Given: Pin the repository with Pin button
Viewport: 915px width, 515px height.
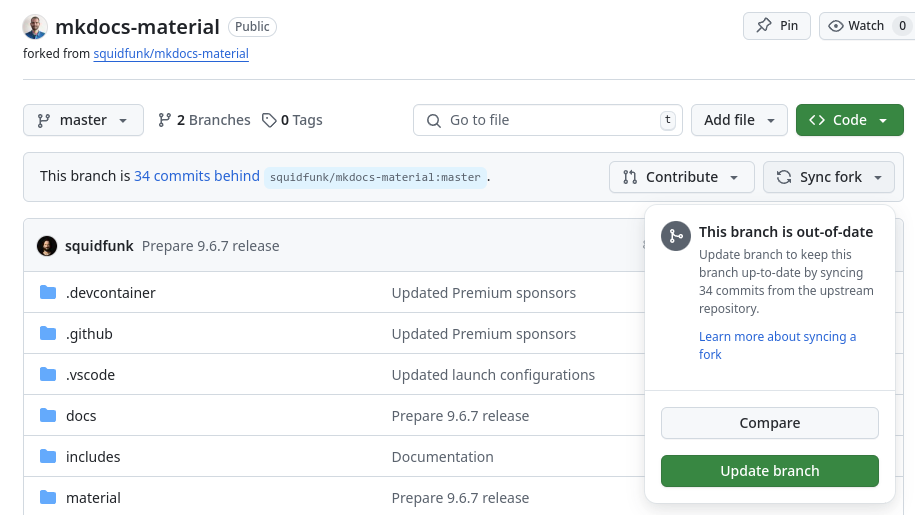Looking at the screenshot, I should coord(777,26).
